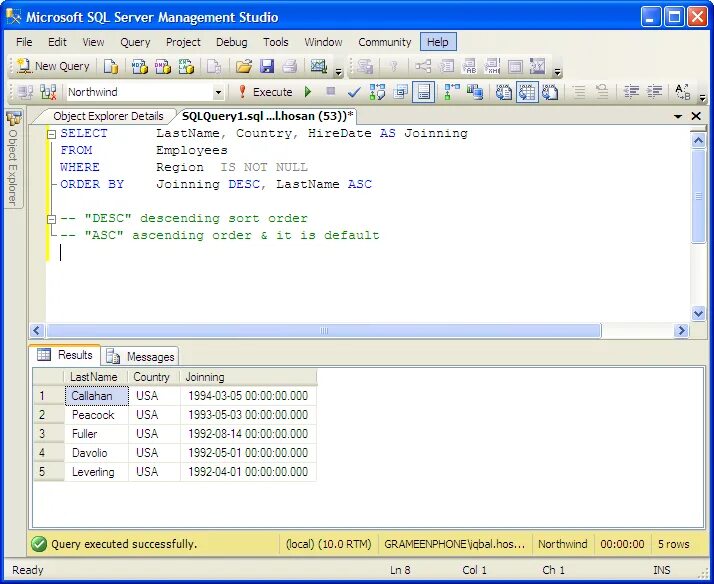
Task: Click the editor's horizontal scrollbar thumb
Action: point(324,331)
